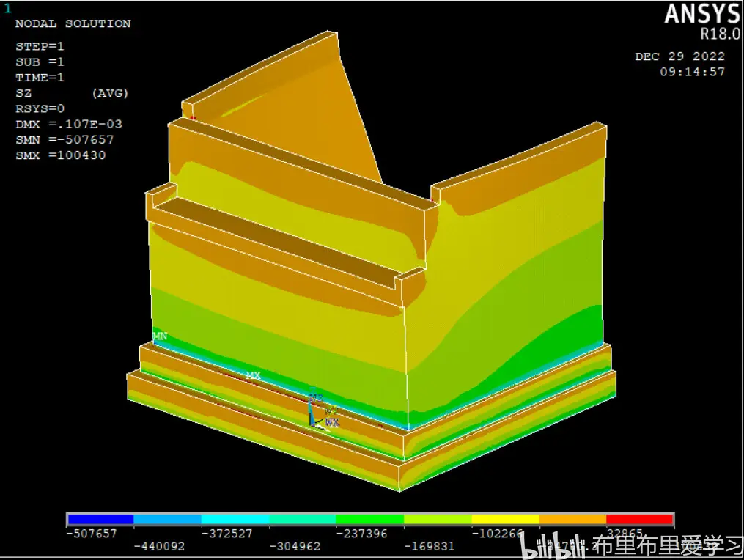Viewport: 744px width, 560px height.
Task: Click the ANSYS logo in the corner
Action: tap(702, 13)
